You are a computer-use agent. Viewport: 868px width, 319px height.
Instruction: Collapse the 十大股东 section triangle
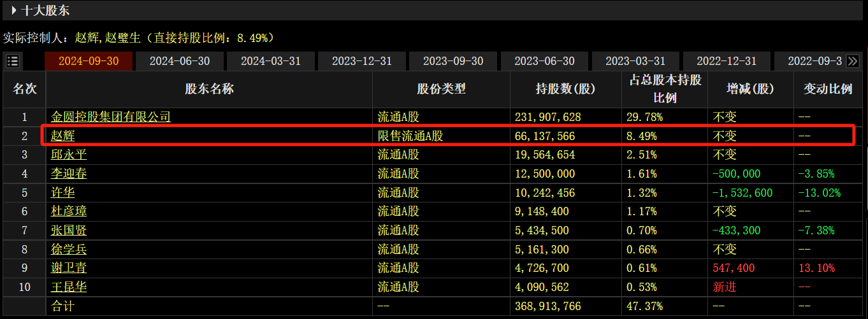(x=14, y=10)
